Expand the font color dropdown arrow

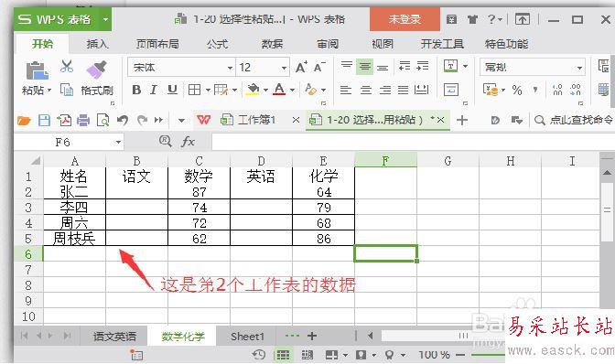292,91
